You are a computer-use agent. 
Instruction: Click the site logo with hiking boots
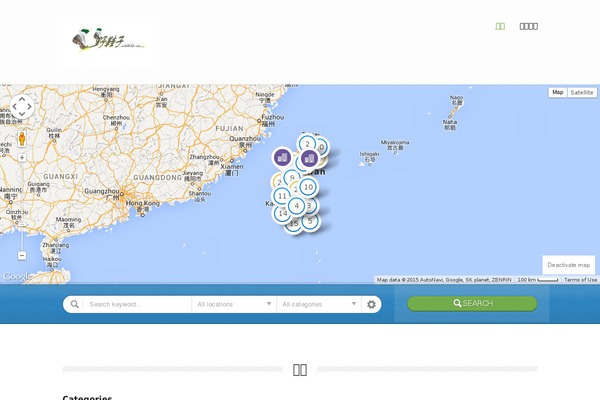coord(108,40)
